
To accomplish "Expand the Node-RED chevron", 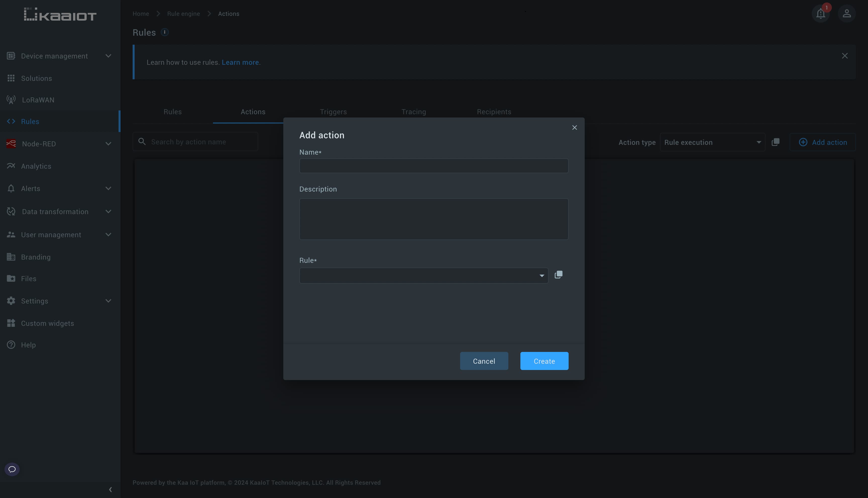I will click(x=108, y=144).
